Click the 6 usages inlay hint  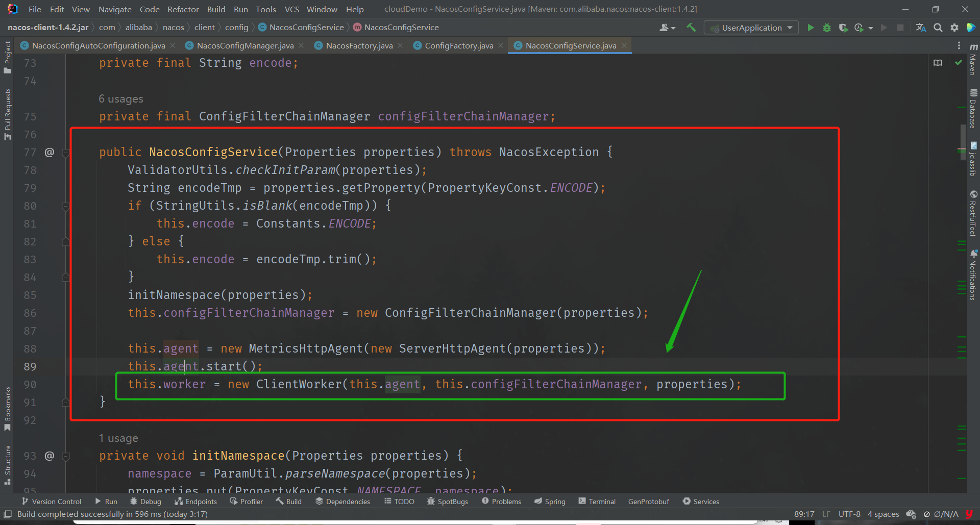[121, 99]
